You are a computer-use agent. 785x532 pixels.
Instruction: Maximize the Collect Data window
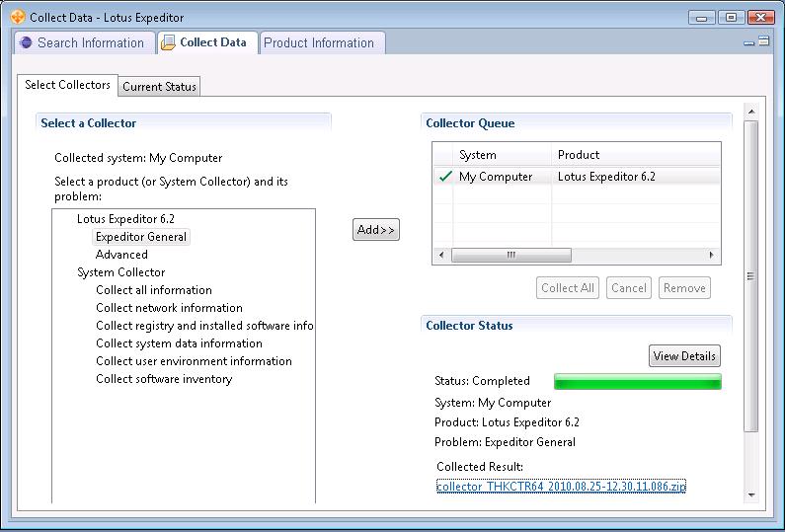click(x=731, y=18)
